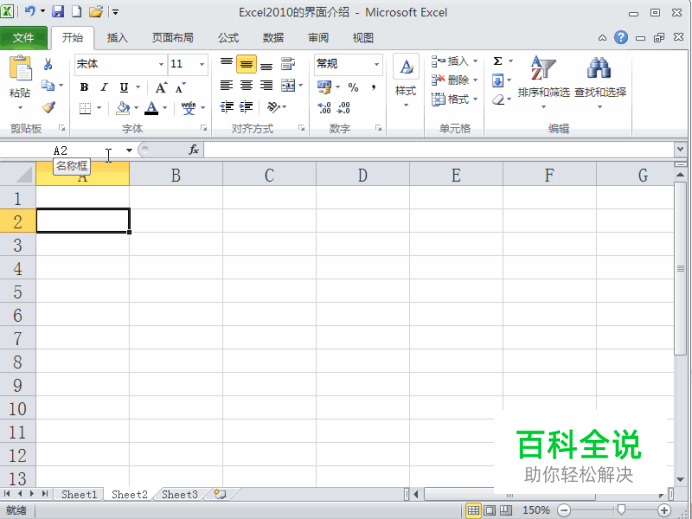Apply the font color red A
This screenshot has width=692, height=519.
(x=151, y=108)
